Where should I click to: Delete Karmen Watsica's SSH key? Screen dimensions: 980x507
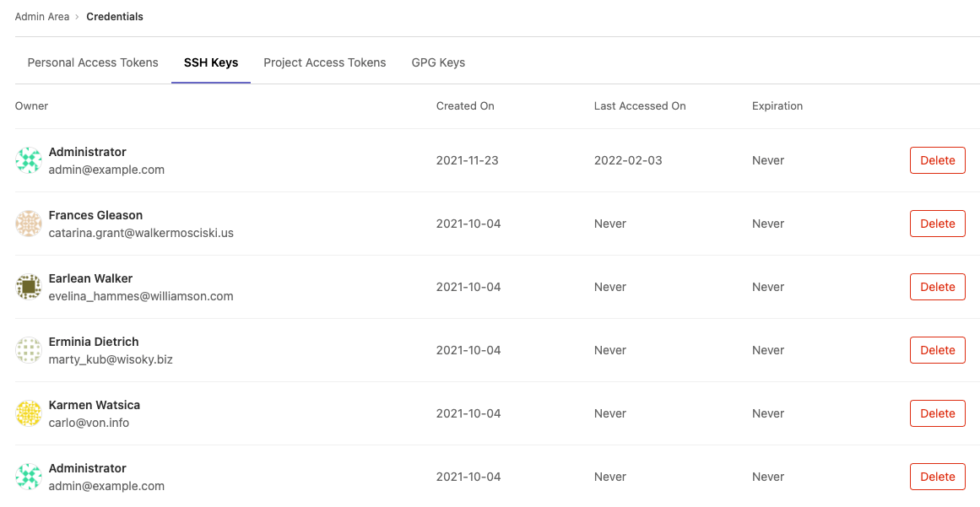[x=937, y=413]
